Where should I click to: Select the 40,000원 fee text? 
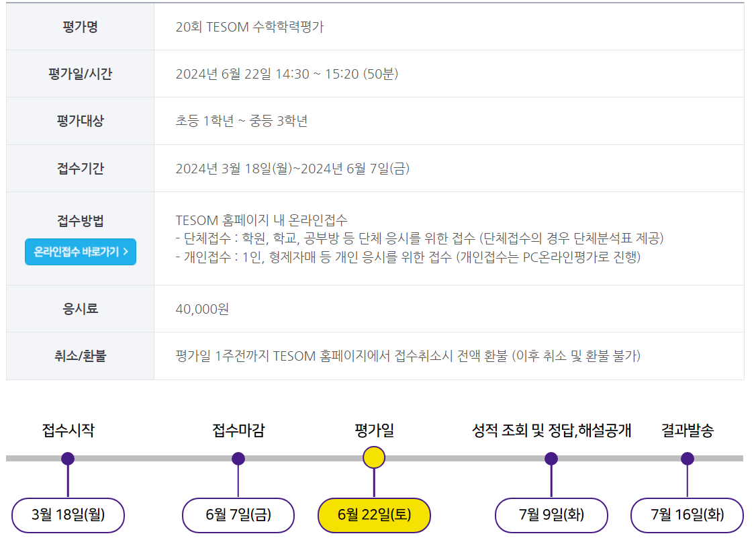[201, 309]
